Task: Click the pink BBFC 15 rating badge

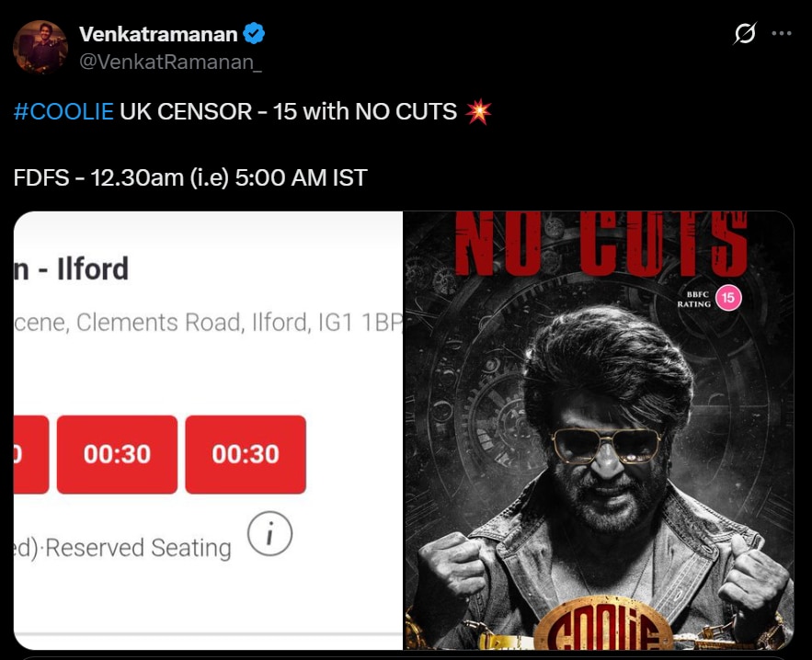Action: click(728, 298)
